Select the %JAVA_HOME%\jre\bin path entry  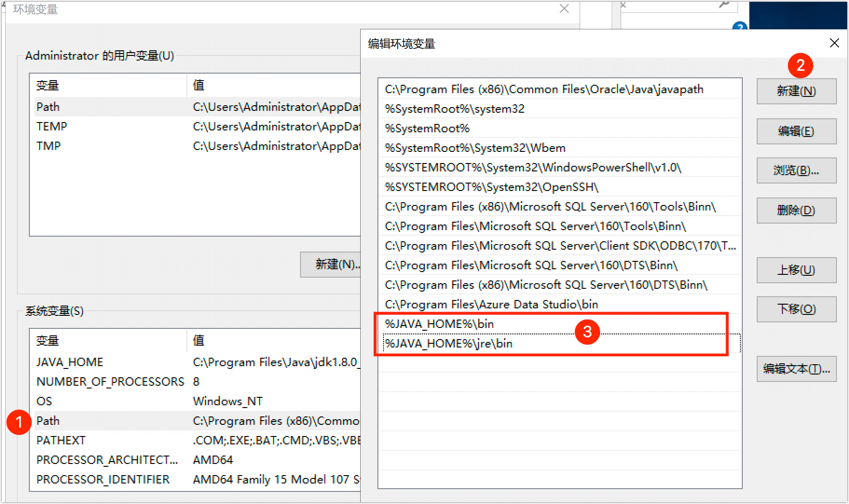[448, 344]
